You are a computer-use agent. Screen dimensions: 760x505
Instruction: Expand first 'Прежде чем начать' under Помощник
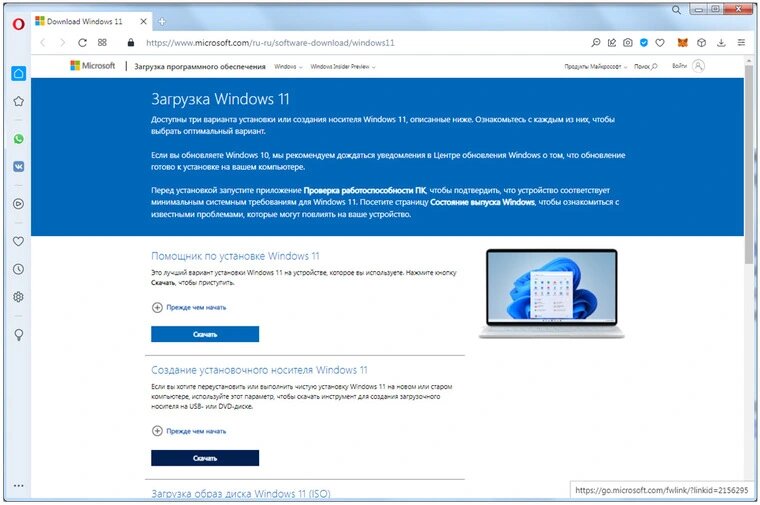189,307
